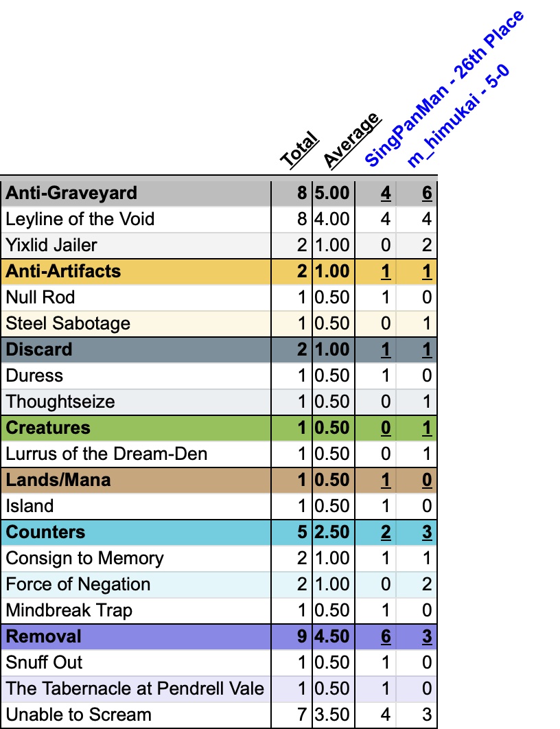Select the Counters category header row
Screen dimensions: 560x729
click(x=46, y=532)
